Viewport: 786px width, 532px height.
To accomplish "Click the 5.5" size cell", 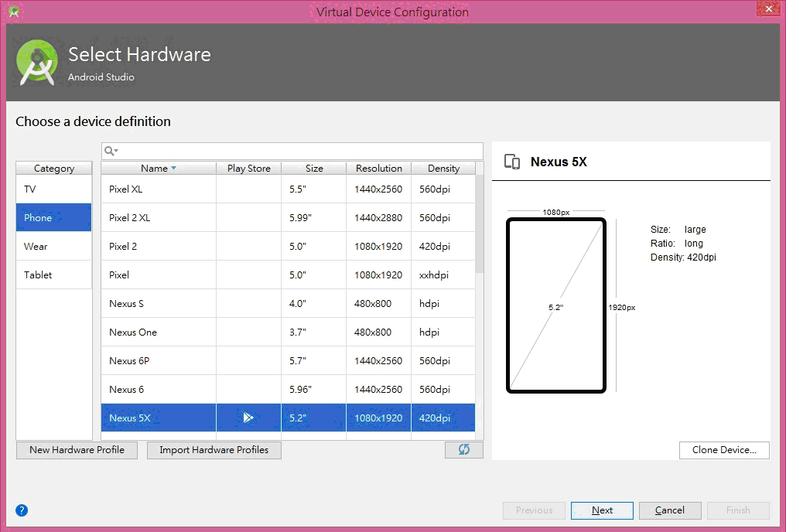I will point(314,189).
